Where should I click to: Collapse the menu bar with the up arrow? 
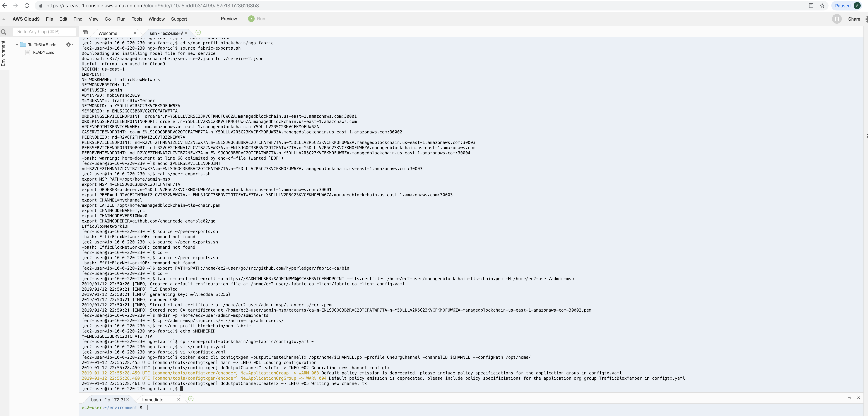(4, 19)
